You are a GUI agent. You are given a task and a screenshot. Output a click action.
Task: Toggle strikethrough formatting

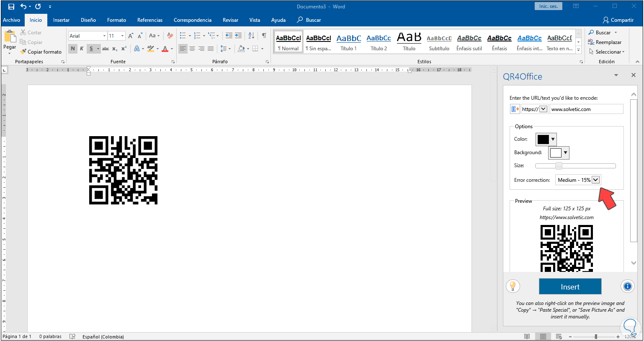(x=106, y=49)
